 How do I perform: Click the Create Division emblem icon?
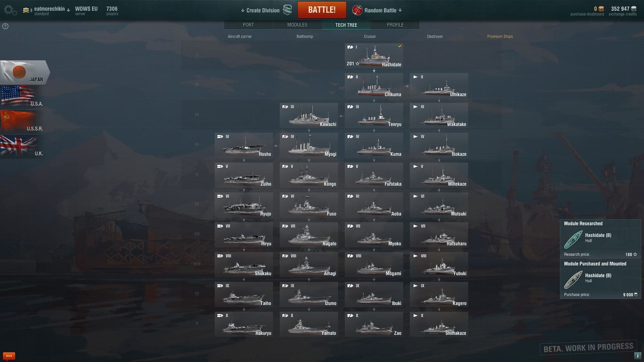(288, 10)
